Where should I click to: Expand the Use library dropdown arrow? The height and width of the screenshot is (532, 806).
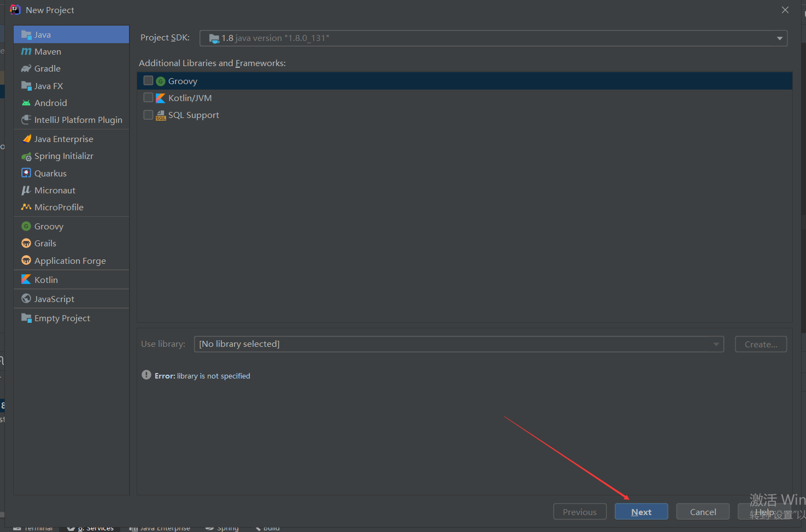tap(716, 344)
